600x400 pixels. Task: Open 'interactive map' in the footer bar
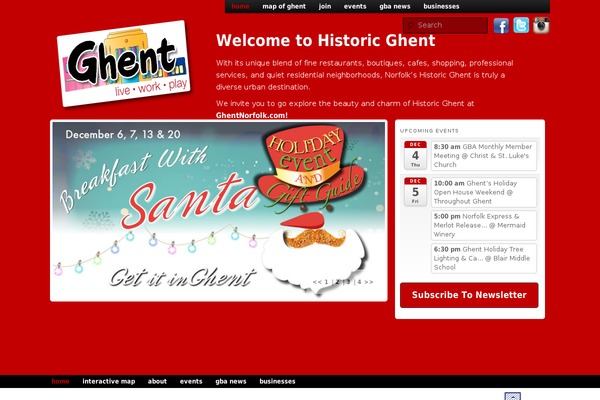109,381
